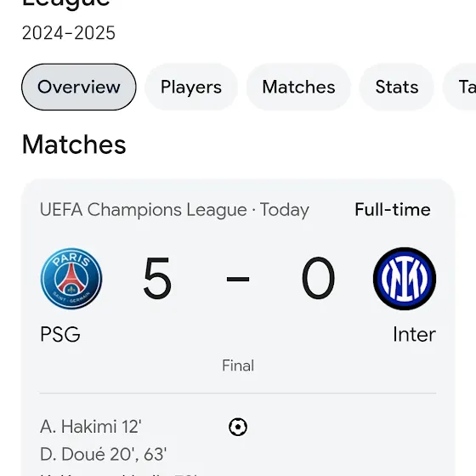Click the Matches section heading
Viewport: 476px width, 476px height.
pos(74,144)
